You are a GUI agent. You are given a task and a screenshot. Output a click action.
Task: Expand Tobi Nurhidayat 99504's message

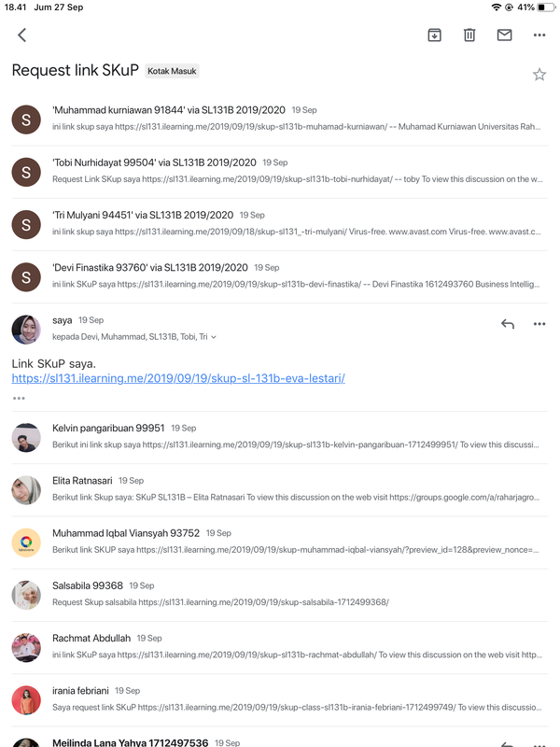point(279,172)
